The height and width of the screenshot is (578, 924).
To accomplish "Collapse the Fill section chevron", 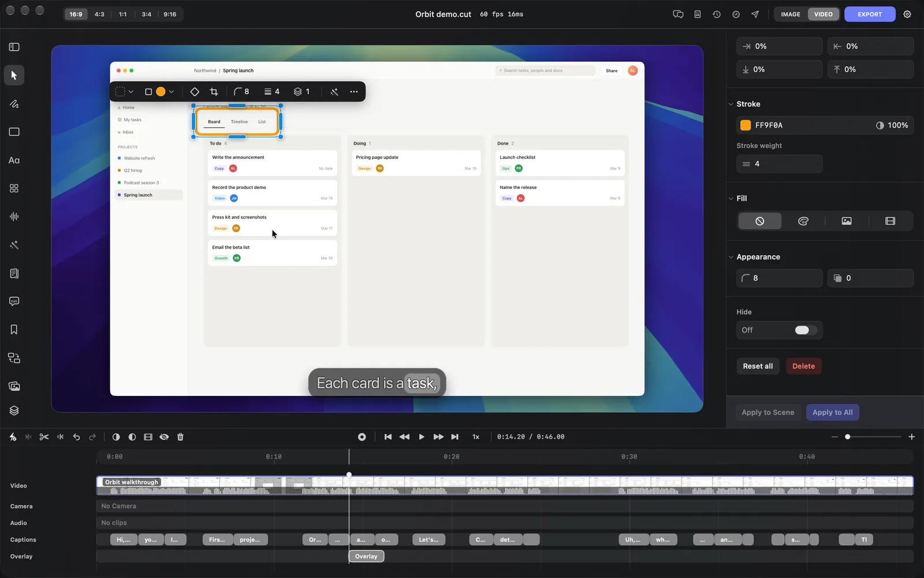I will 731,198.
